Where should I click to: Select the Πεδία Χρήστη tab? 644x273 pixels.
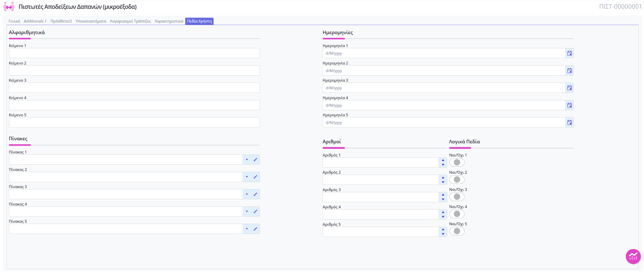coord(199,21)
